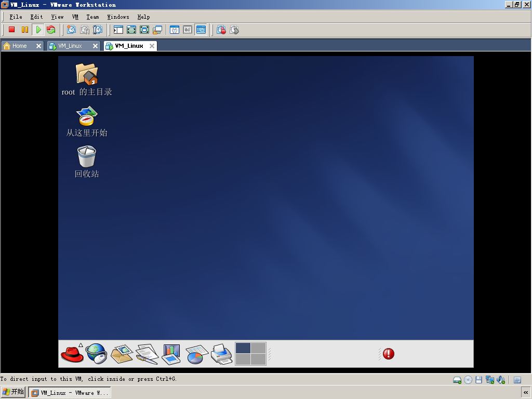Click the CD-ROM device status icon

tap(468, 380)
